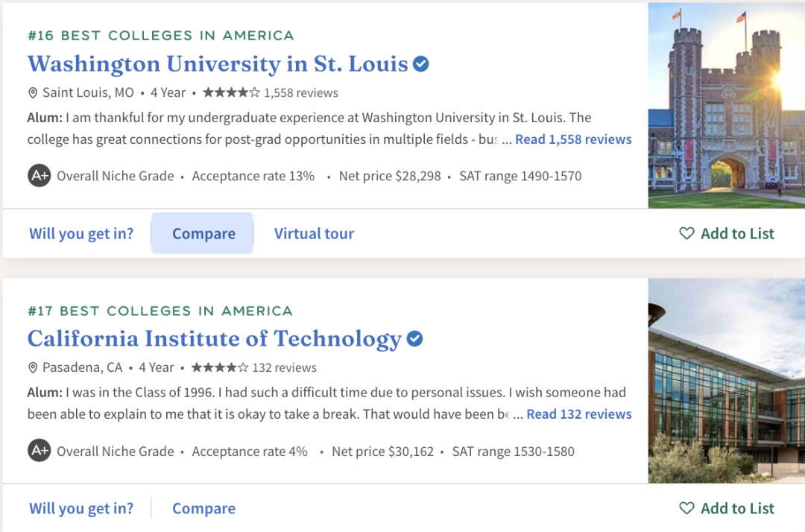This screenshot has width=805, height=532.
Task: Click location pin icon next to Saint Louis, MO
Action: (33, 93)
